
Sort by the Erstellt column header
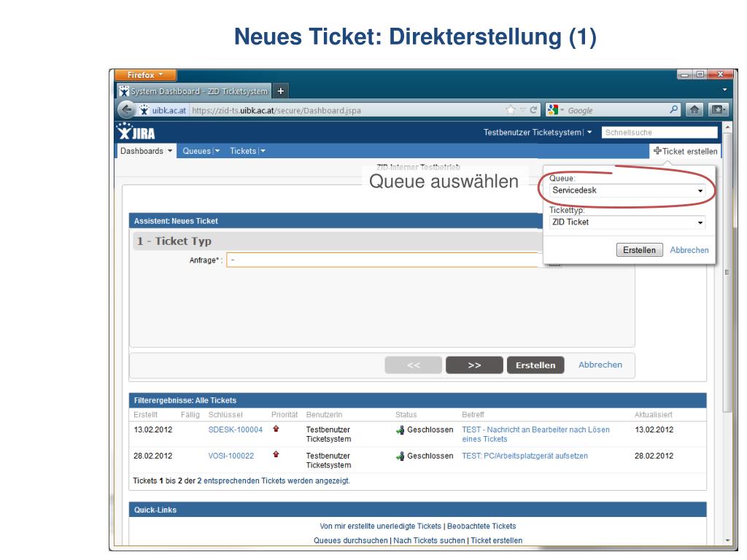pos(145,415)
